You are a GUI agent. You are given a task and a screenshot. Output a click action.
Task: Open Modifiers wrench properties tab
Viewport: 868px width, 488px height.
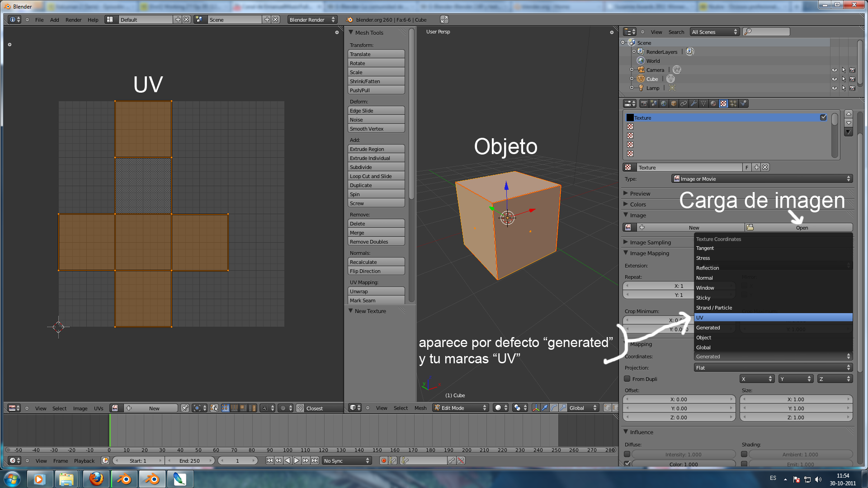point(693,103)
